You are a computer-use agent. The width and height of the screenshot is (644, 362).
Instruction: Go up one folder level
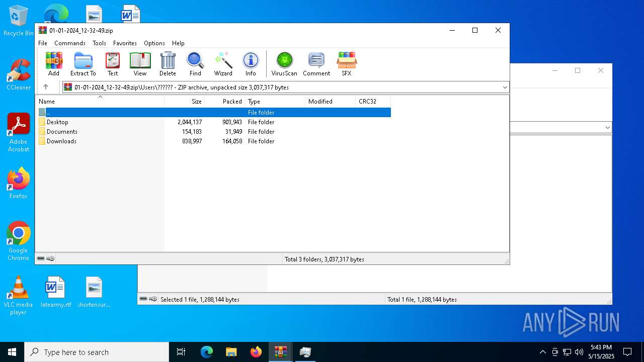(x=46, y=87)
